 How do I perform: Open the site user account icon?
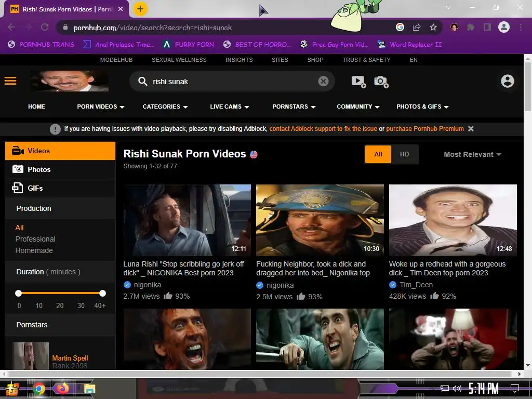pyautogui.click(x=508, y=81)
